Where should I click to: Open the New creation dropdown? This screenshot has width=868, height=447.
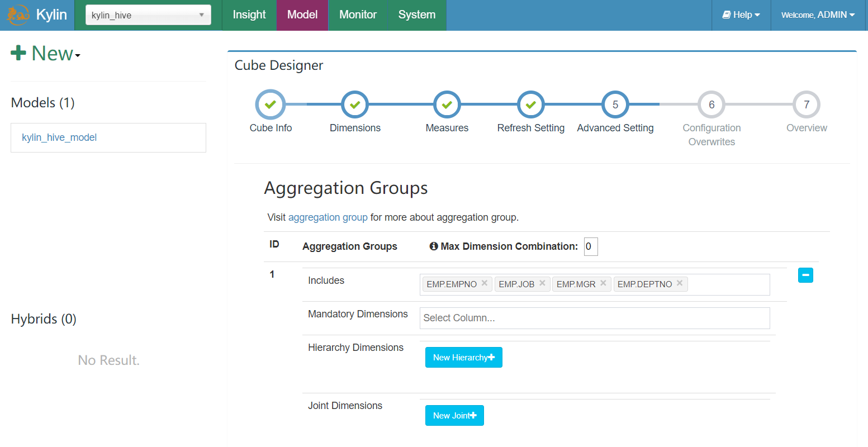46,54
